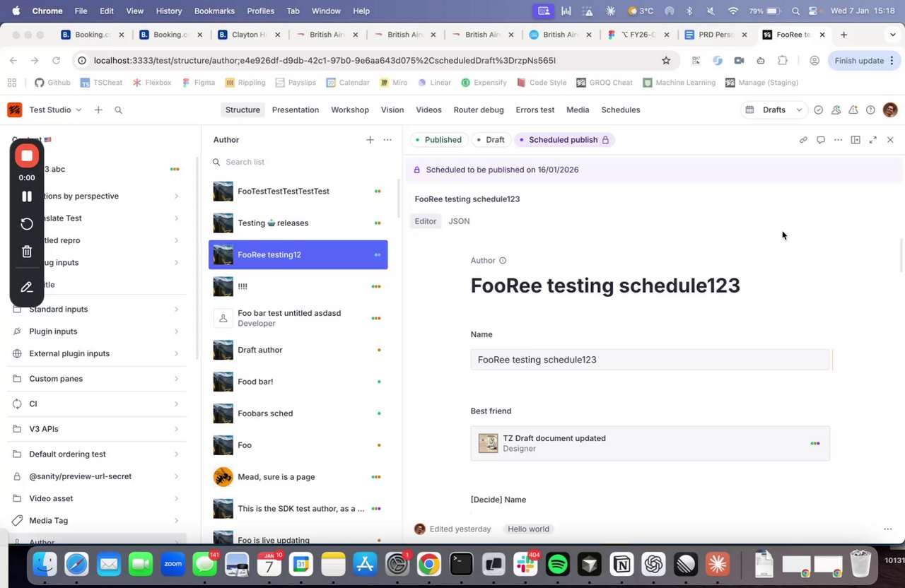
Task: Expand the Standard inputs item
Action: [x=97, y=310]
